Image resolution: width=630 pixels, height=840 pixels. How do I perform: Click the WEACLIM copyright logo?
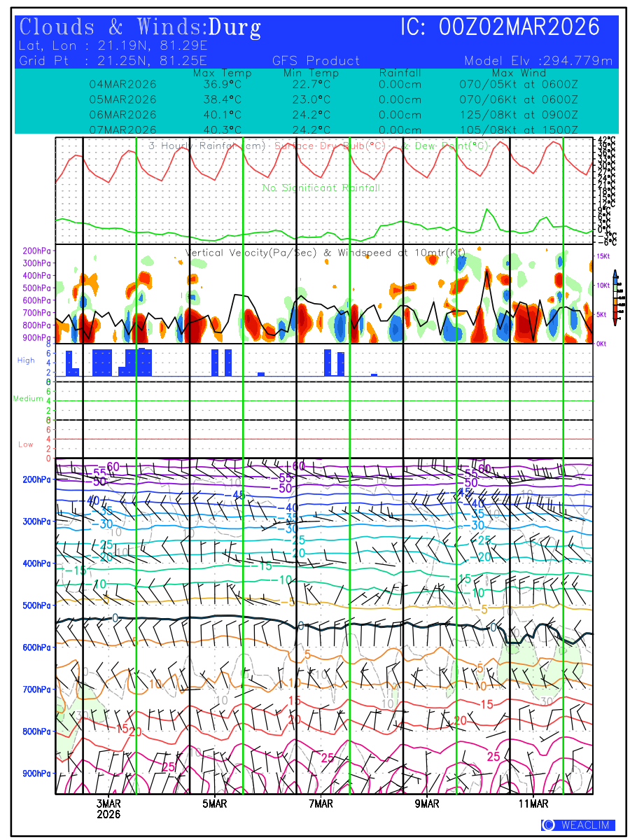tap(578, 825)
